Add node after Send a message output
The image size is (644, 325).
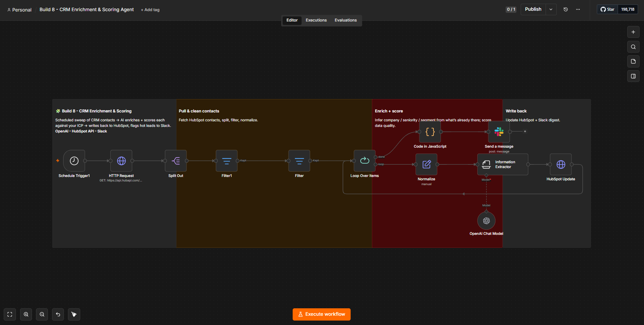525,131
